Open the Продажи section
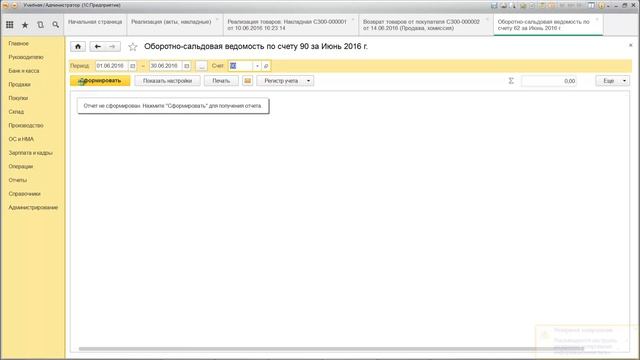The height and width of the screenshot is (360, 640). (x=19, y=84)
